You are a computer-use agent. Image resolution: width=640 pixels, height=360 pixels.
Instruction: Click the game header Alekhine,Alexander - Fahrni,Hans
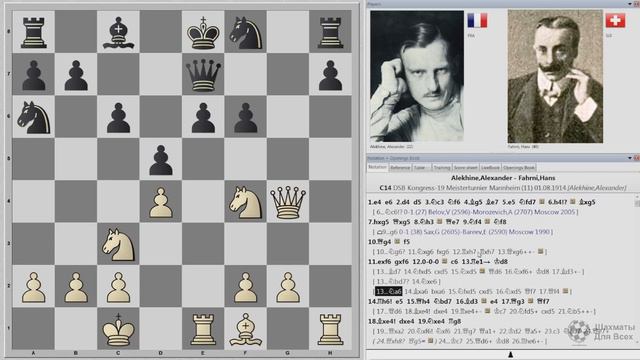point(503,178)
